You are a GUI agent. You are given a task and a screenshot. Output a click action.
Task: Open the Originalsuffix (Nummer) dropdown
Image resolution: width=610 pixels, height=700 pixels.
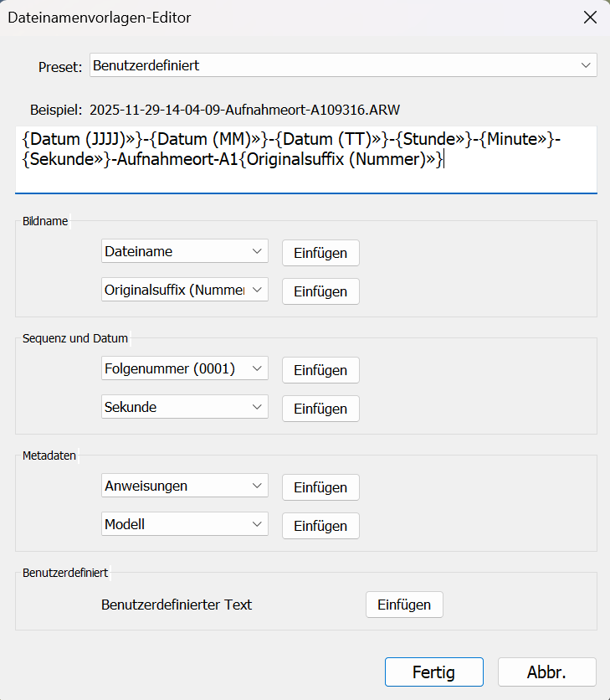click(184, 290)
